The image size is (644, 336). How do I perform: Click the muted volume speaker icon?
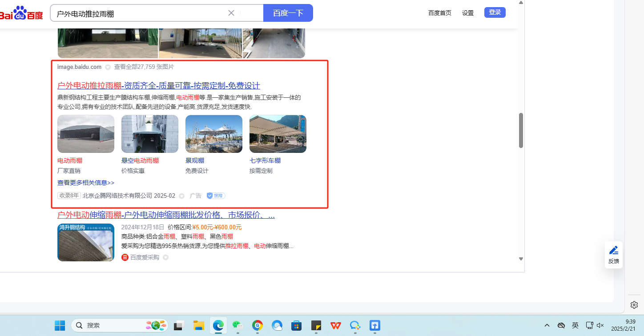point(600,326)
